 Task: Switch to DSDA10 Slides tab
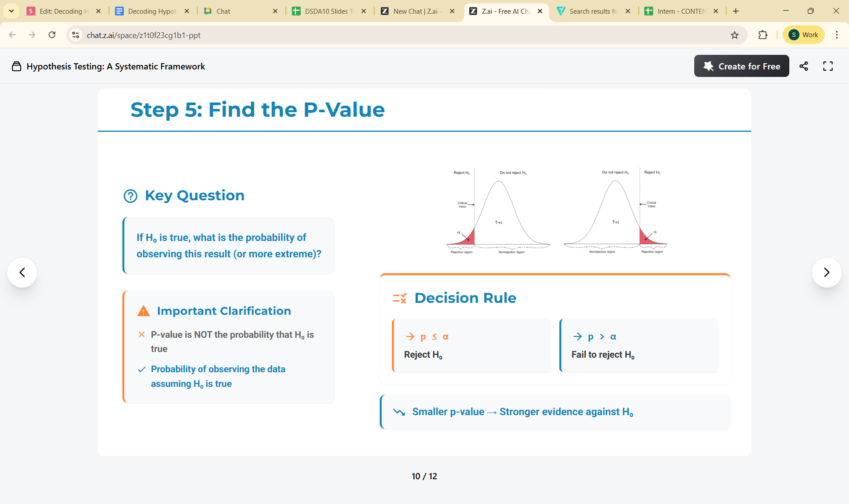(x=329, y=11)
